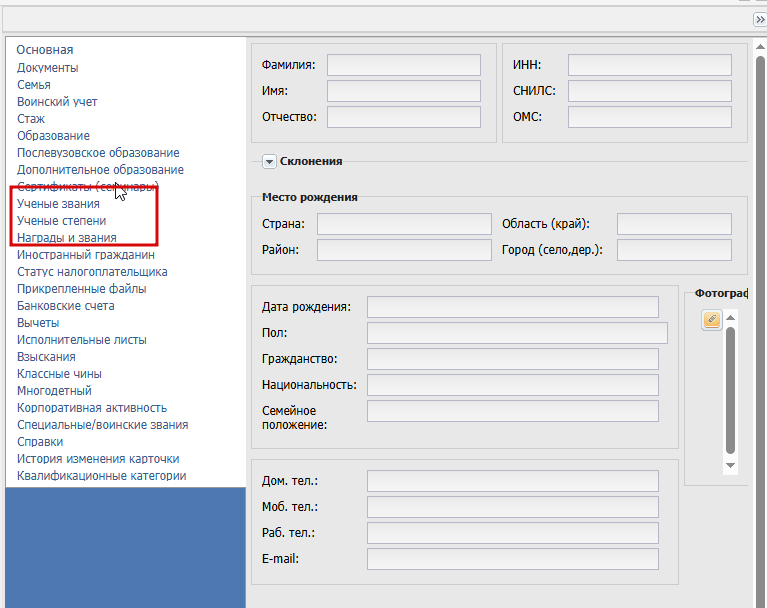The width and height of the screenshot is (767, 608).
Task: Select Воинский учет in the list
Action: point(57,102)
